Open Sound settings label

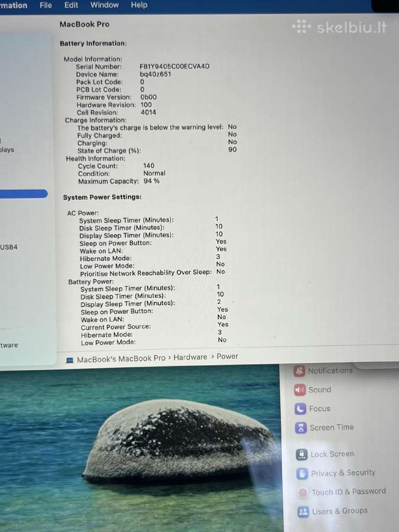pos(320,390)
